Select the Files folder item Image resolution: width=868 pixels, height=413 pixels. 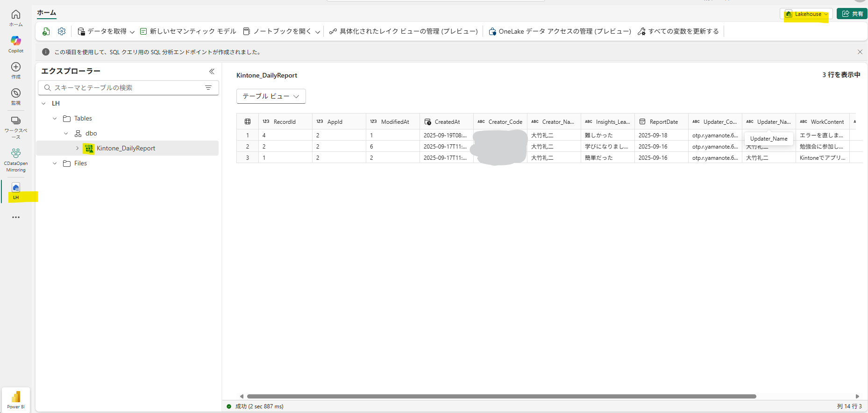pyautogui.click(x=80, y=163)
